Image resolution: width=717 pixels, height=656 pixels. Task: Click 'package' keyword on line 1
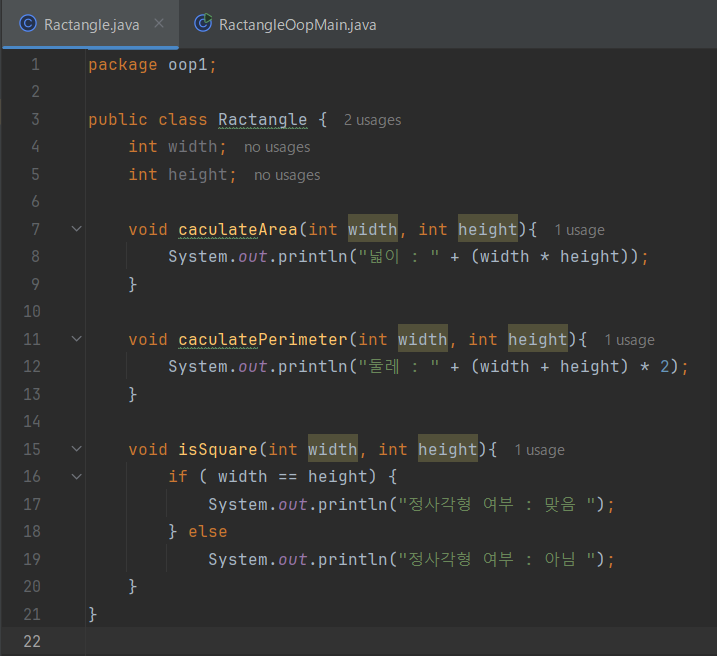[x=123, y=65]
